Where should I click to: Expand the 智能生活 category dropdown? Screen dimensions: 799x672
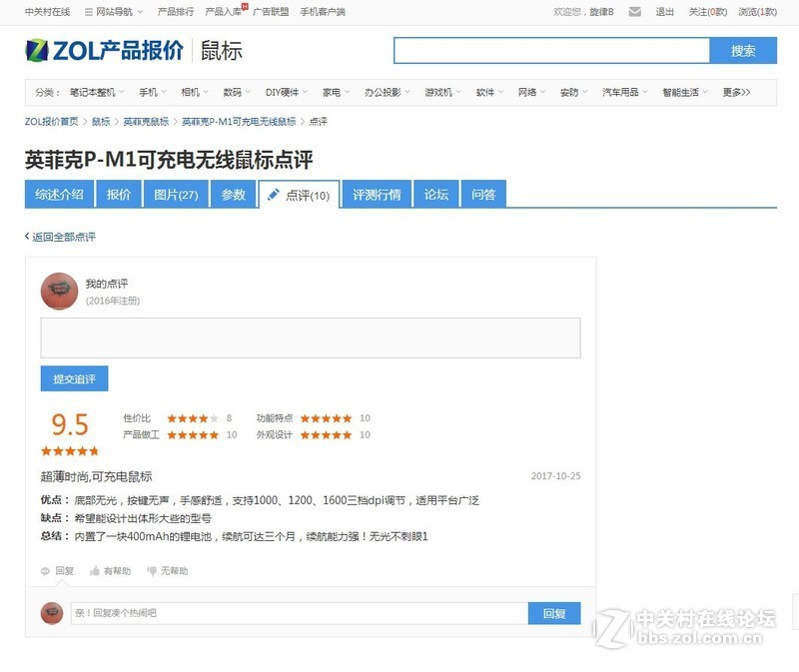click(x=685, y=92)
